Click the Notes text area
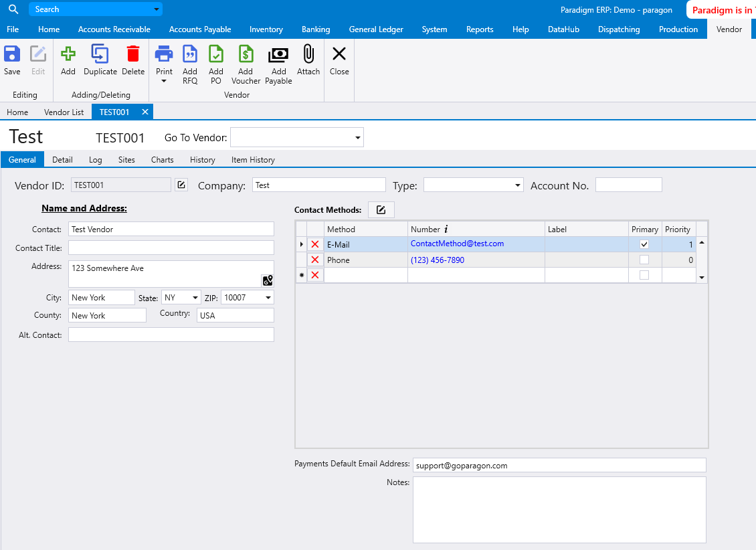 559,510
